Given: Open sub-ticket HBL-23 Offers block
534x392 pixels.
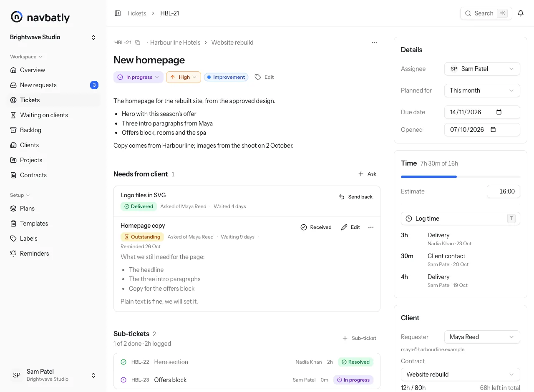Looking at the screenshot, I should pos(247,380).
